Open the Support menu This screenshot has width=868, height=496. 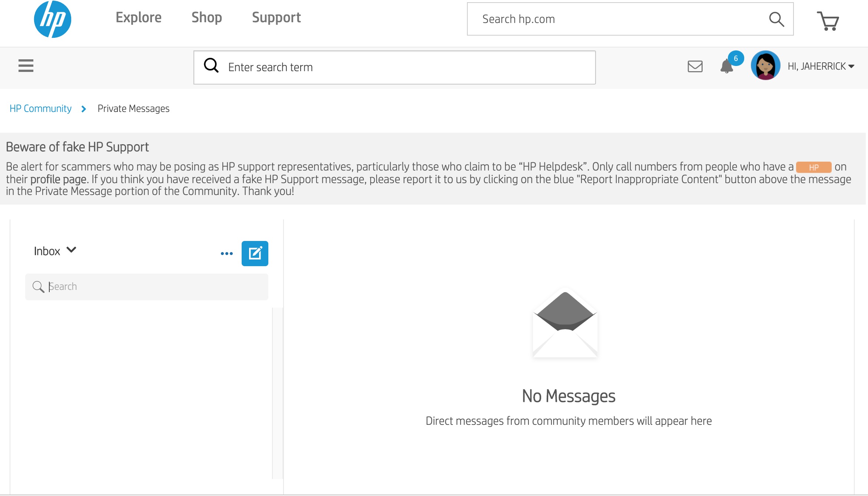[276, 18]
